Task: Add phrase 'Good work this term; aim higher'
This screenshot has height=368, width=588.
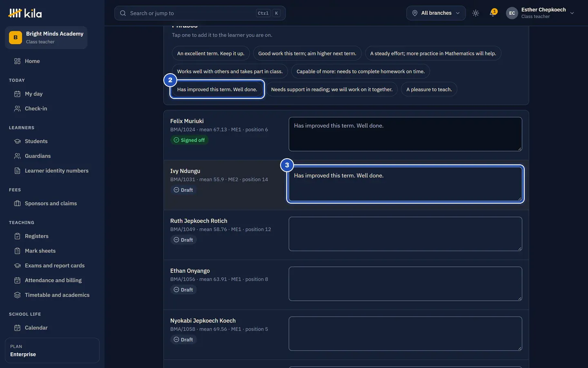Action: click(x=307, y=54)
